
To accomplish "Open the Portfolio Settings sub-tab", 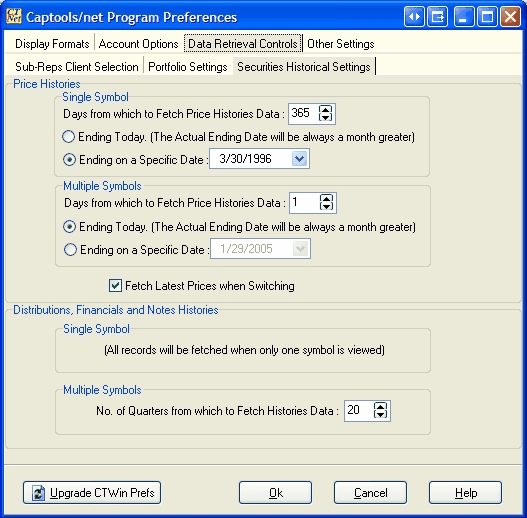I will coord(188,67).
